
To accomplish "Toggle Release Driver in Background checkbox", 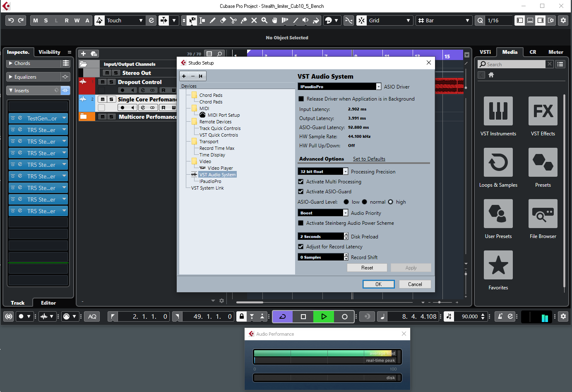I will click(x=301, y=99).
